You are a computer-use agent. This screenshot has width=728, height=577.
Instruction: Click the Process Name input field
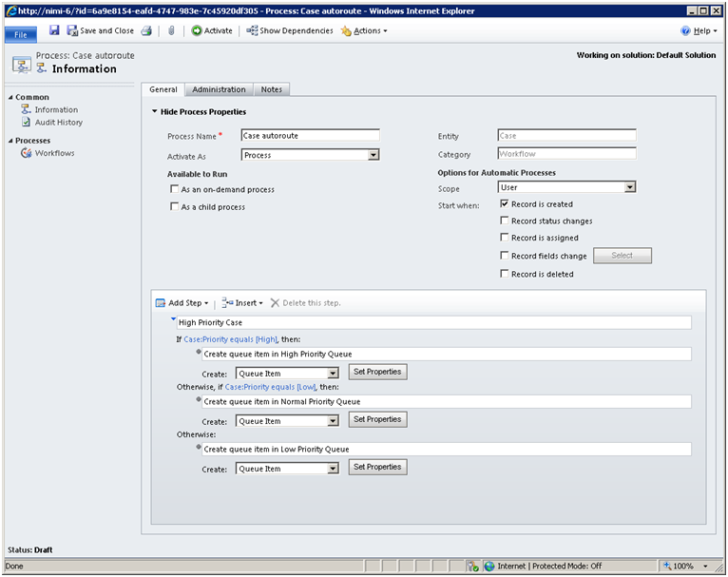[x=310, y=136]
